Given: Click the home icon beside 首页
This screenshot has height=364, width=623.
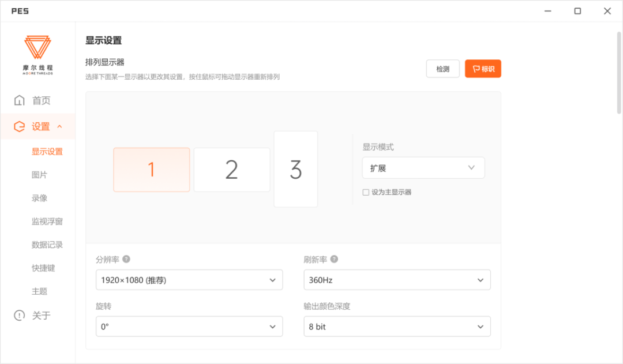Looking at the screenshot, I should (x=19, y=100).
